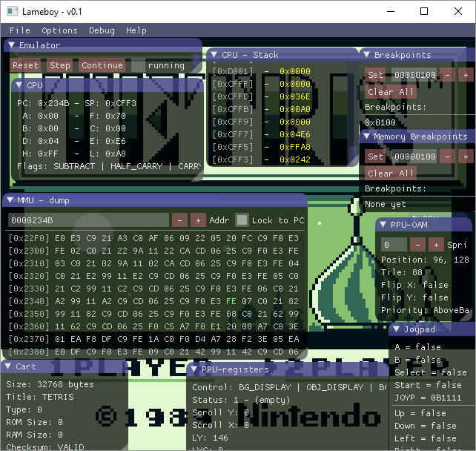
Task: Click the Lameboy window title icon
Action: (13, 12)
